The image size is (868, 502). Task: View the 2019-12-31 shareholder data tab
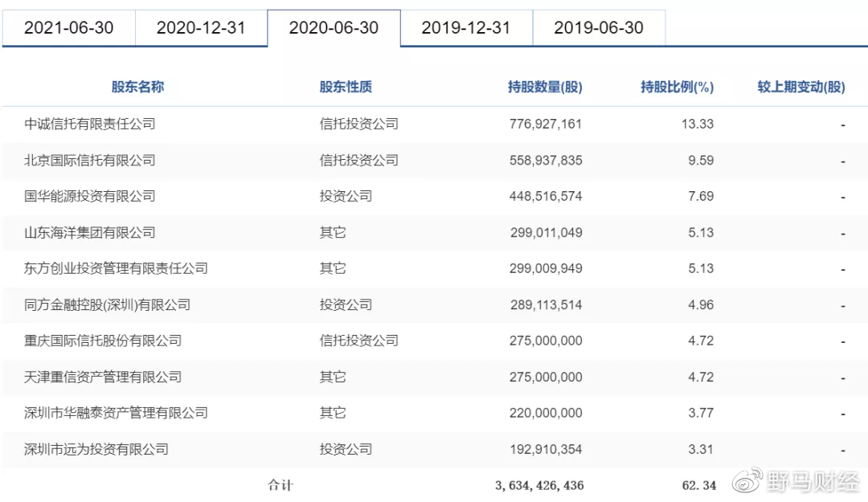(x=466, y=27)
